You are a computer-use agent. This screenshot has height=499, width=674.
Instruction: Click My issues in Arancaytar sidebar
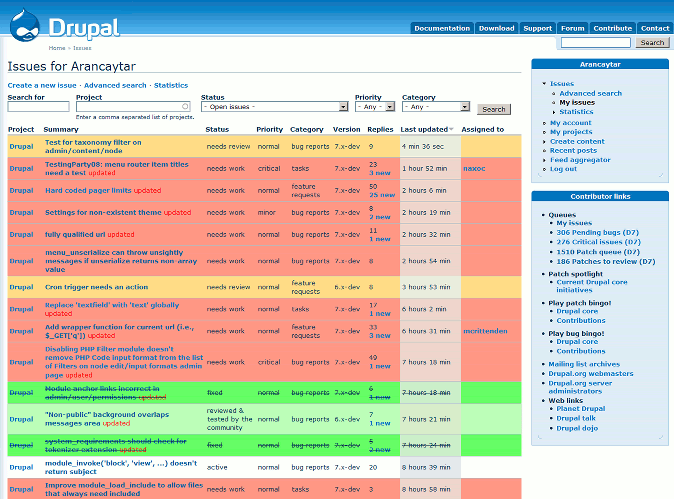577,102
